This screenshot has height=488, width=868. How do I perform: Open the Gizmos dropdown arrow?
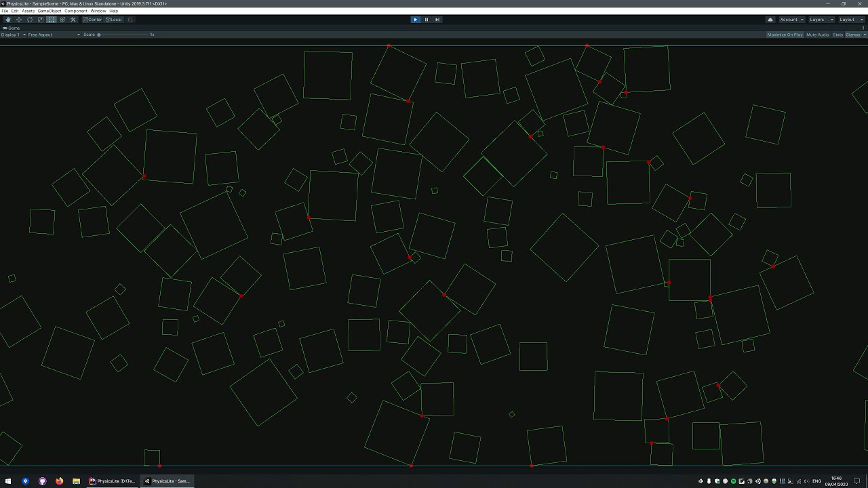(864, 35)
